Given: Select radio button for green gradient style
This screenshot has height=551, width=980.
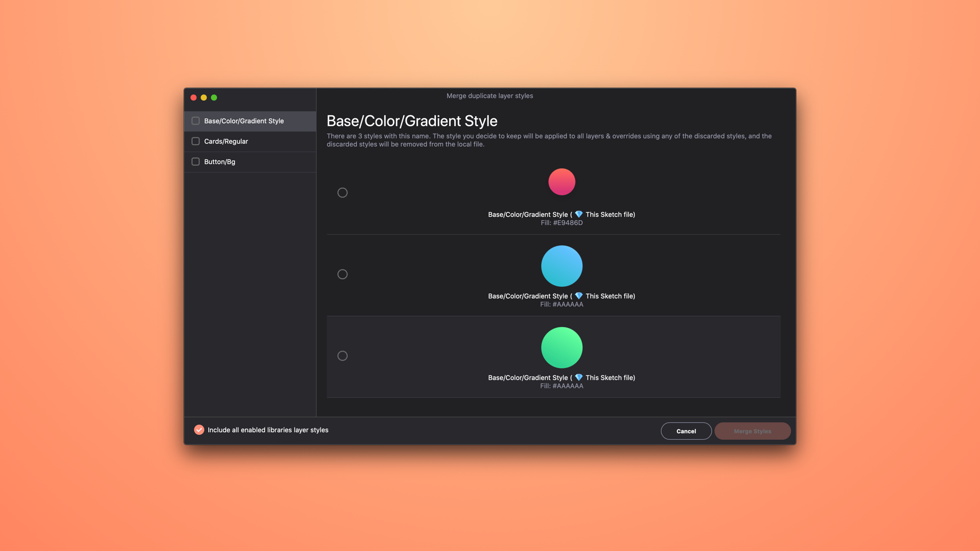Looking at the screenshot, I should point(342,356).
